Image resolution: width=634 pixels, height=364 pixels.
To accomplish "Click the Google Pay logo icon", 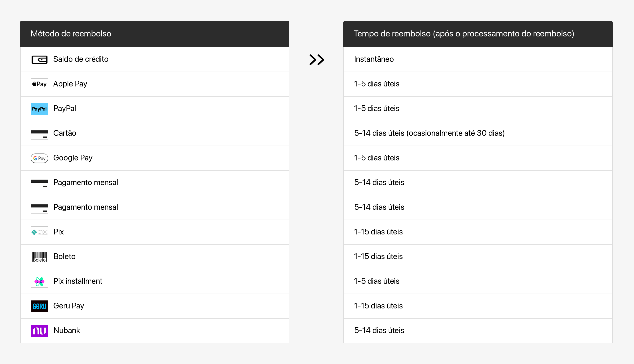I will [39, 158].
